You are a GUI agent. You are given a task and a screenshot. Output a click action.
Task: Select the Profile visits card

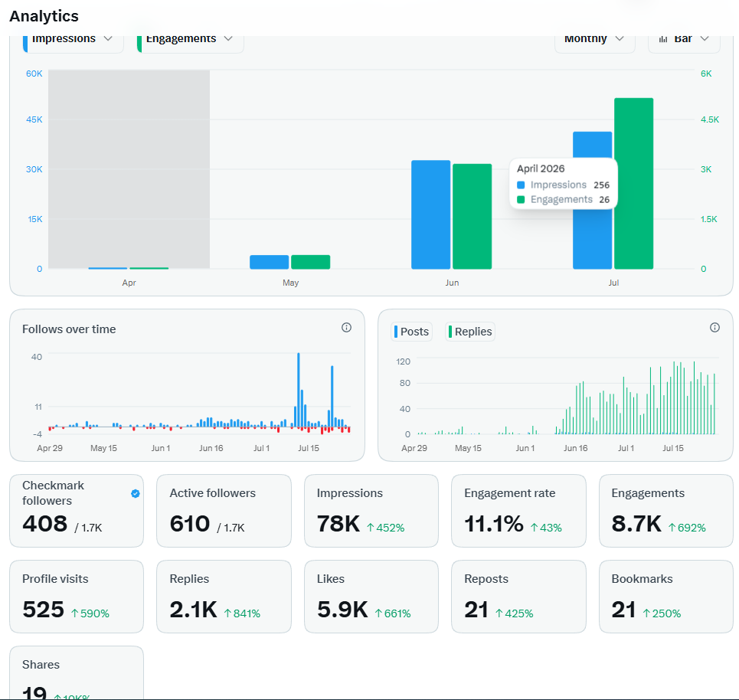[x=77, y=597]
